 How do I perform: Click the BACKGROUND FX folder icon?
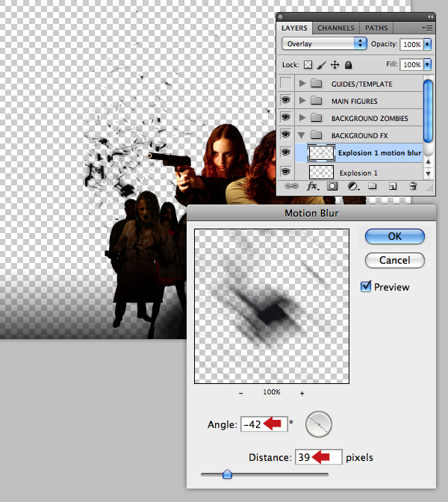coord(316,134)
